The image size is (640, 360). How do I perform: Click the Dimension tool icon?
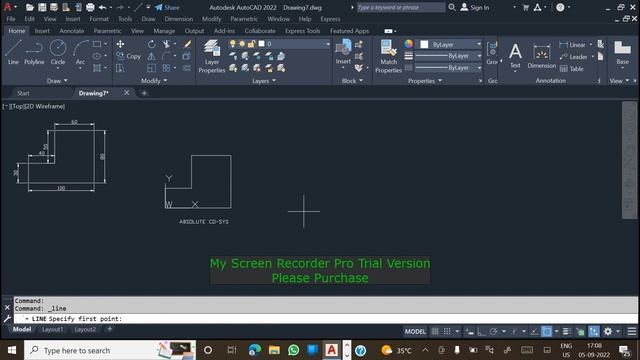click(x=542, y=56)
